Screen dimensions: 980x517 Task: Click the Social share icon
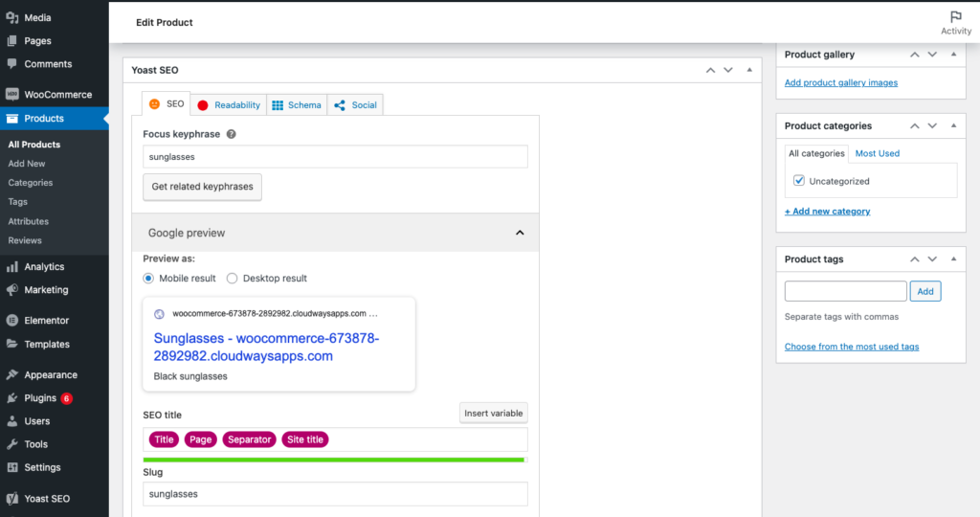coord(340,105)
